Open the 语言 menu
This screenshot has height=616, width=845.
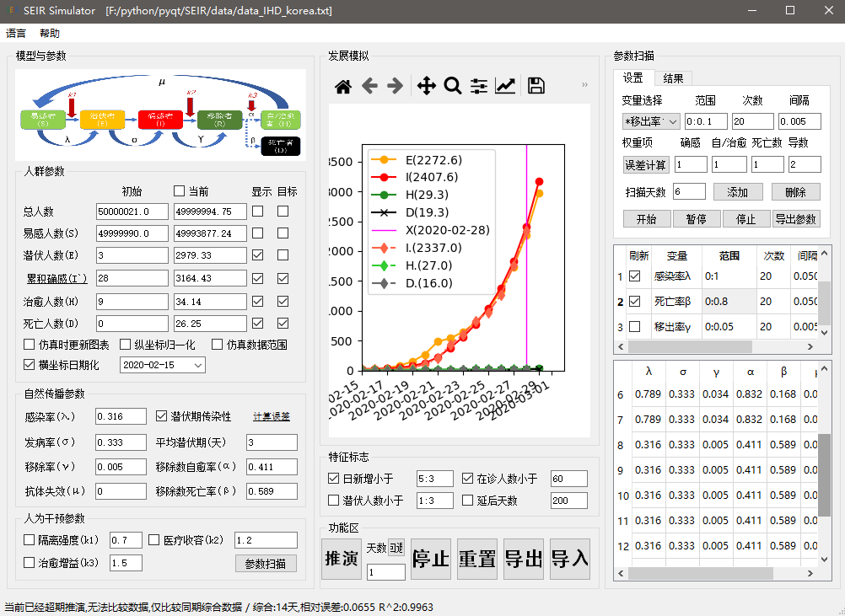(16, 34)
